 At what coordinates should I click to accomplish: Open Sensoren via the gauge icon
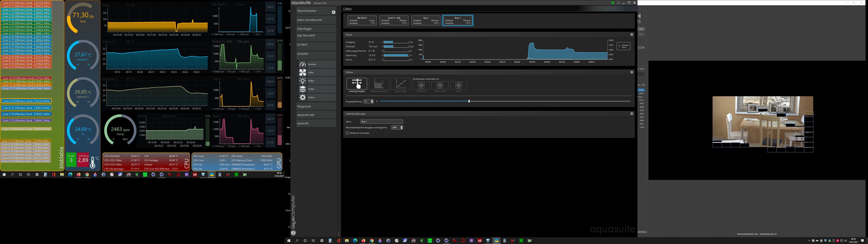(303, 64)
